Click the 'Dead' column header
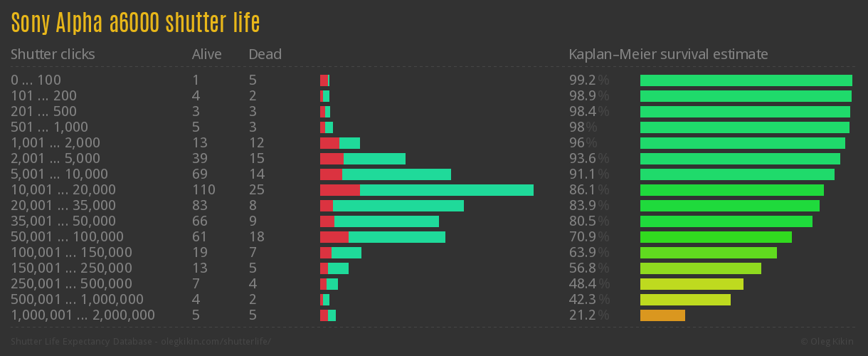 265,54
